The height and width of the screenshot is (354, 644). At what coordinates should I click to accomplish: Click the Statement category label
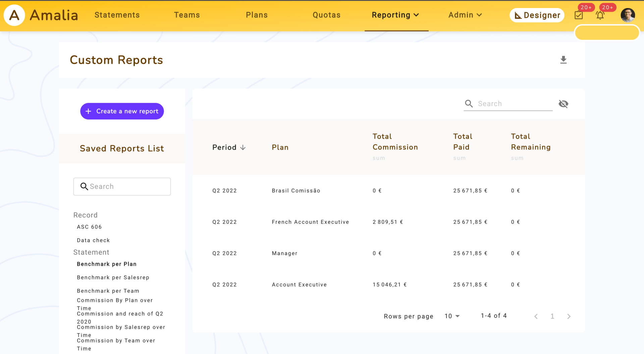click(91, 252)
